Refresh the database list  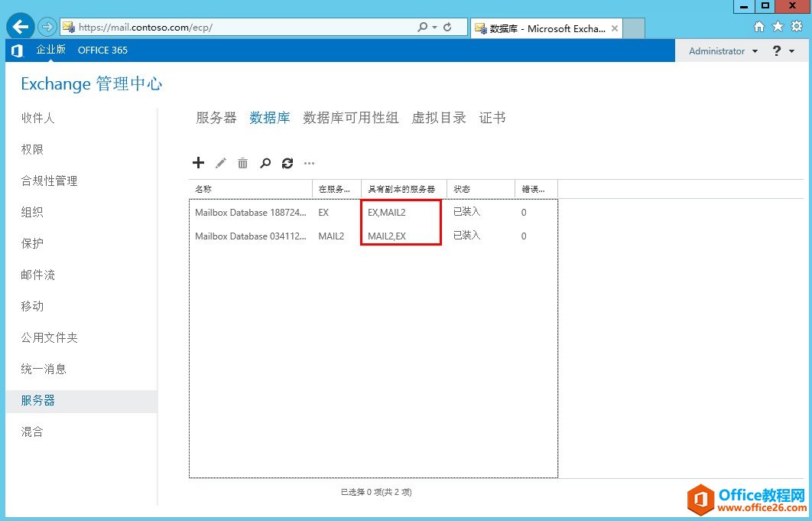tap(287, 163)
